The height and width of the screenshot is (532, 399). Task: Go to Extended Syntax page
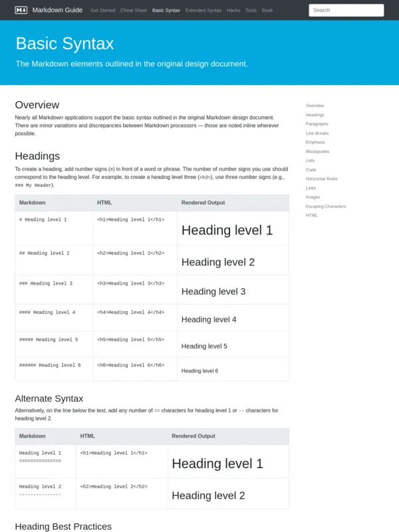click(x=203, y=11)
